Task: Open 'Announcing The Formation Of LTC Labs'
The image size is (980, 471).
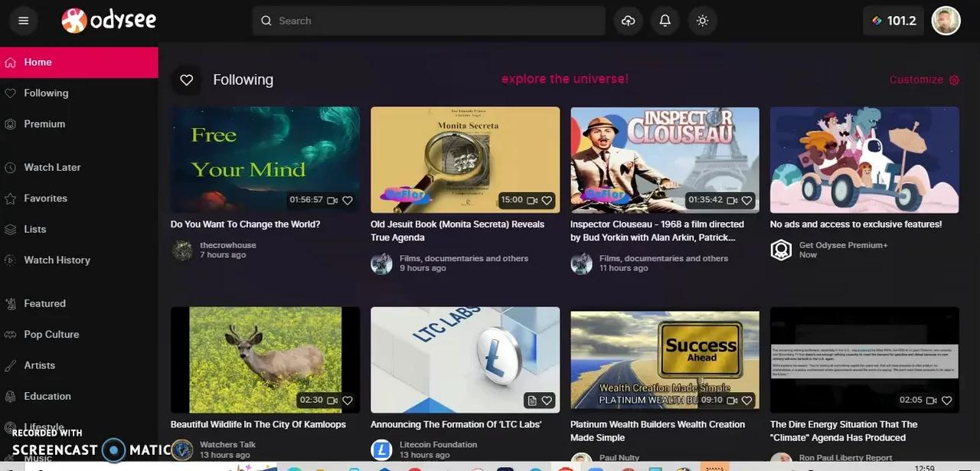Action: click(456, 424)
